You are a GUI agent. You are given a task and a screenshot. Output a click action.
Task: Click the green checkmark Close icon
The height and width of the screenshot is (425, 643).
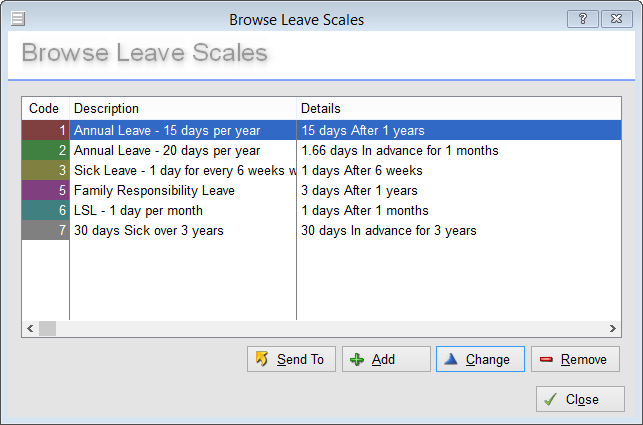click(551, 399)
